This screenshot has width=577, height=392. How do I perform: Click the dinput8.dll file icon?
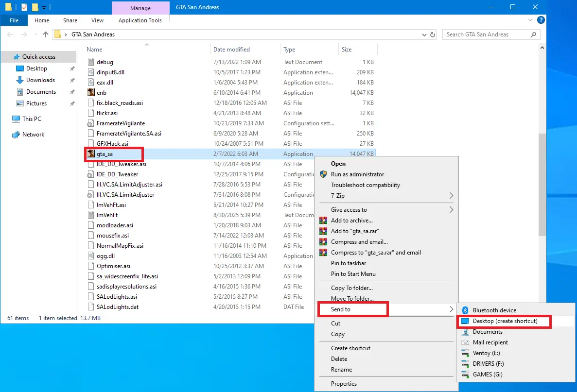tap(91, 72)
